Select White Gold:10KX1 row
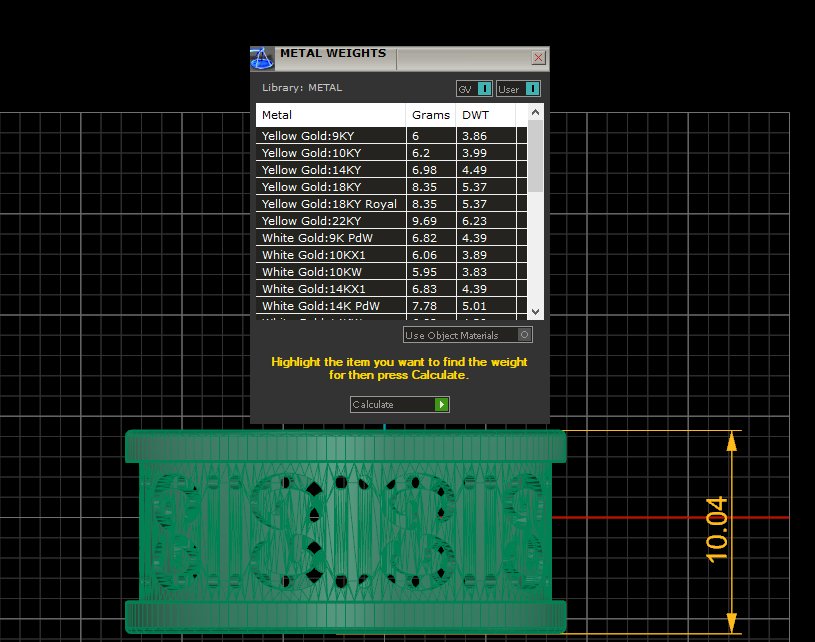815x642 pixels. 391,255
